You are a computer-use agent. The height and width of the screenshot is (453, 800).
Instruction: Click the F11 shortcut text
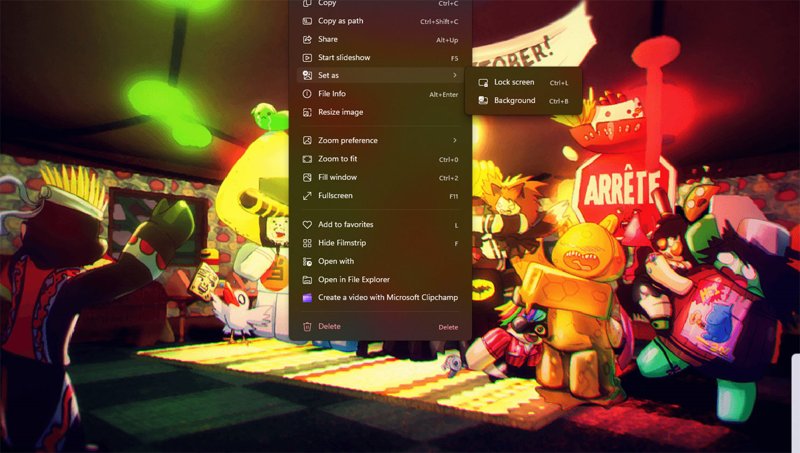(x=454, y=196)
